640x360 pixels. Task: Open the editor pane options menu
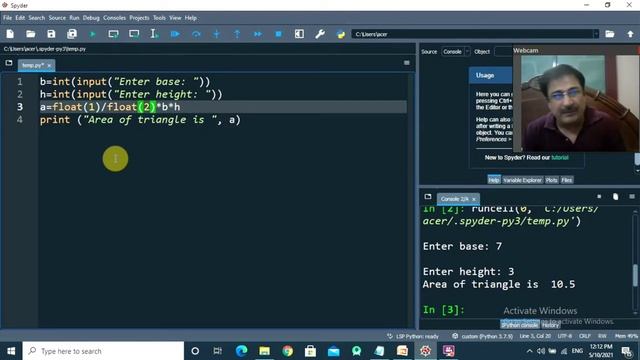(x=407, y=63)
